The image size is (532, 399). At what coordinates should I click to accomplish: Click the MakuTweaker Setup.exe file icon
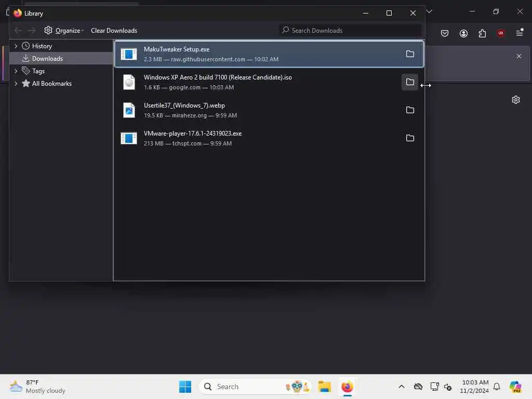129,54
